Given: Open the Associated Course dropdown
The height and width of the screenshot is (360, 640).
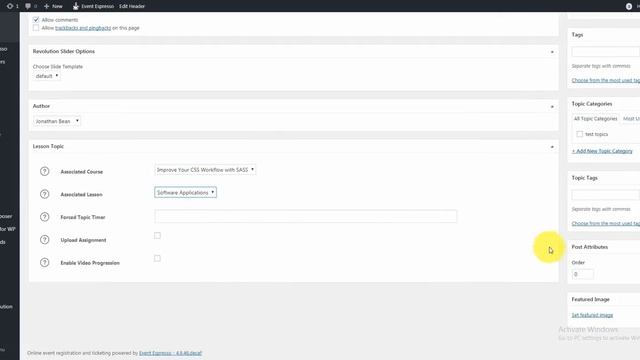Looking at the screenshot, I should tap(205, 169).
